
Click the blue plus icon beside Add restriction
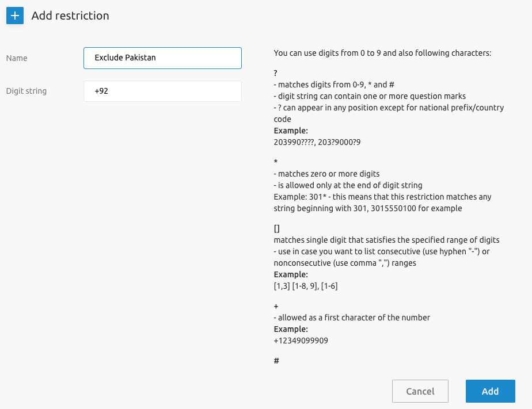(x=14, y=16)
